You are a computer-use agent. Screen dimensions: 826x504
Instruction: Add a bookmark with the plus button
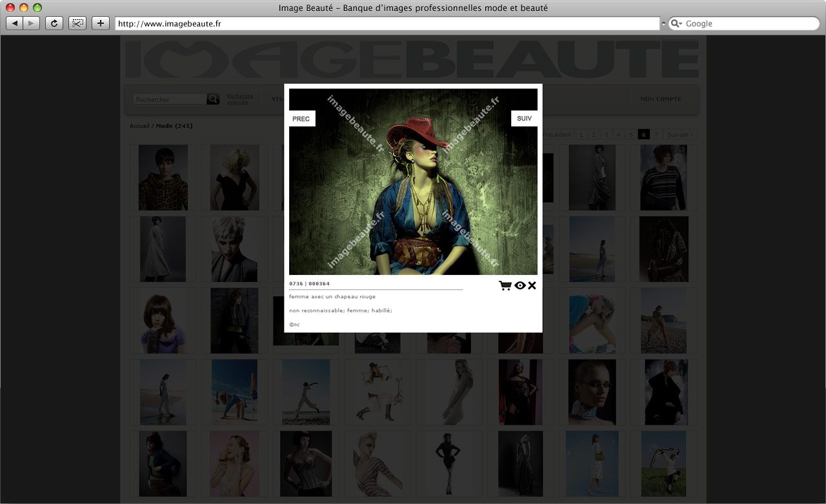coord(101,23)
